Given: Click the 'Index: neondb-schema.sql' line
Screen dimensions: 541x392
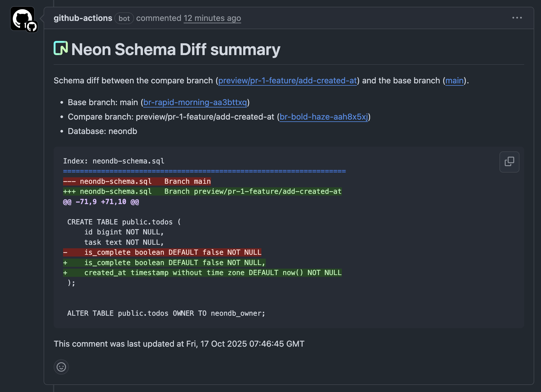Looking at the screenshot, I should [x=114, y=161].
